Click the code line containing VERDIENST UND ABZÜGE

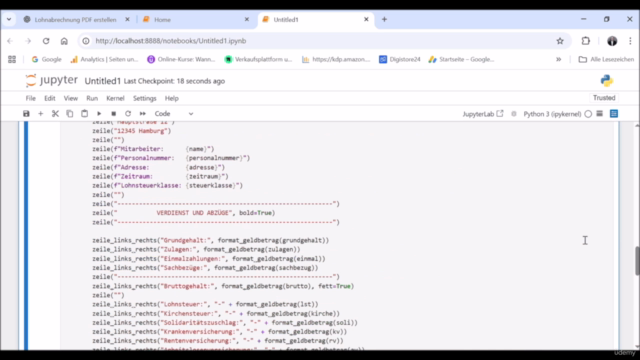tap(184, 213)
